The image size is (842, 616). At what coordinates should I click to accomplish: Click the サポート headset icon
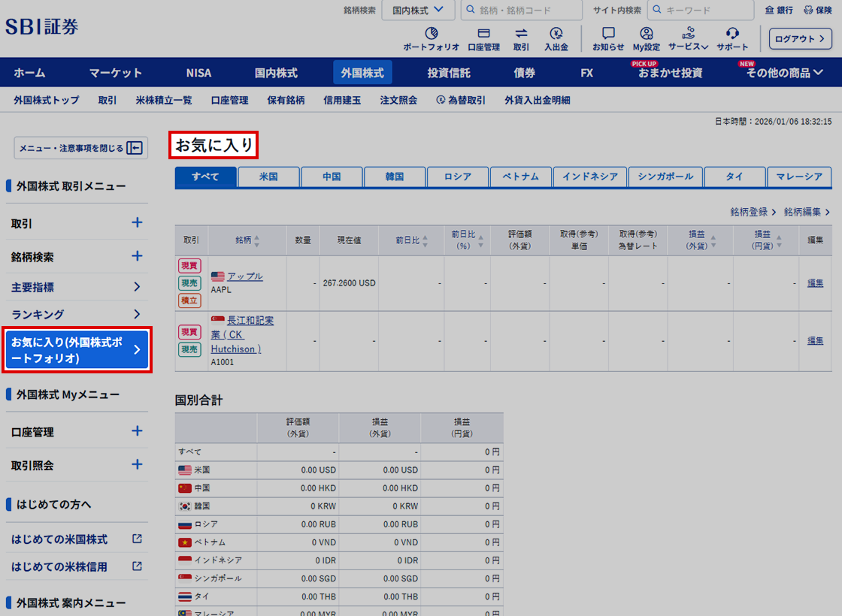click(732, 34)
